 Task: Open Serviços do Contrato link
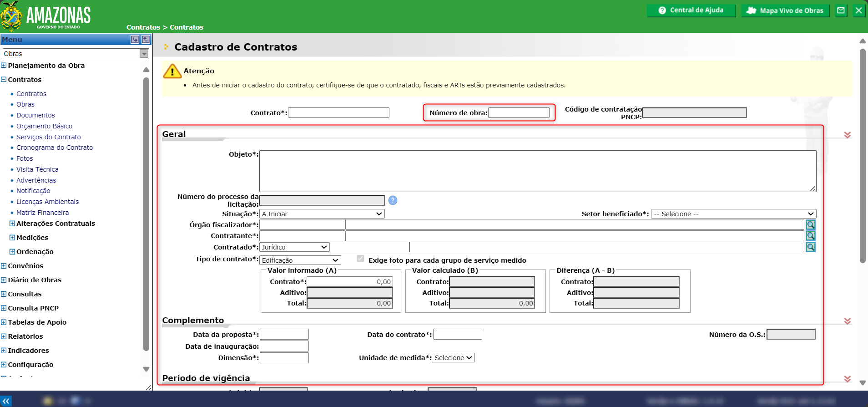(49, 137)
